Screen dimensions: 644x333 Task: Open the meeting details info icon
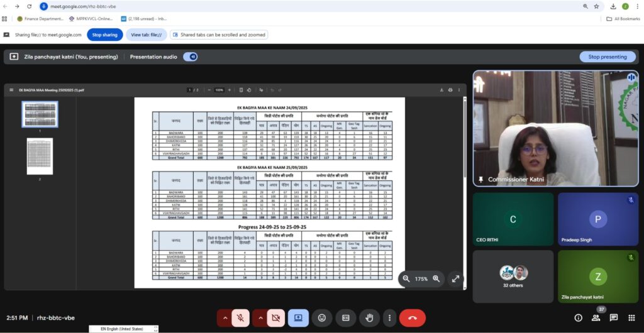(578, 318)
